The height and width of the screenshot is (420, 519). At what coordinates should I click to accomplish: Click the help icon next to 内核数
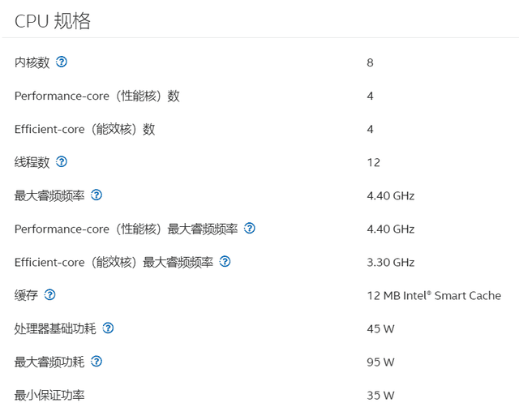click(x=62, y=62)
